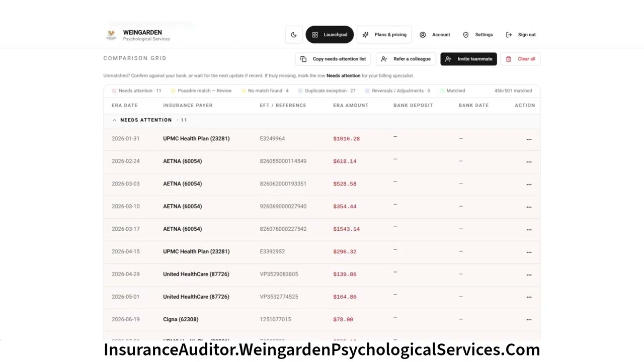Click the ERA DATE column header
Viewport: 644px width, 362px height.
click(124, 105)
